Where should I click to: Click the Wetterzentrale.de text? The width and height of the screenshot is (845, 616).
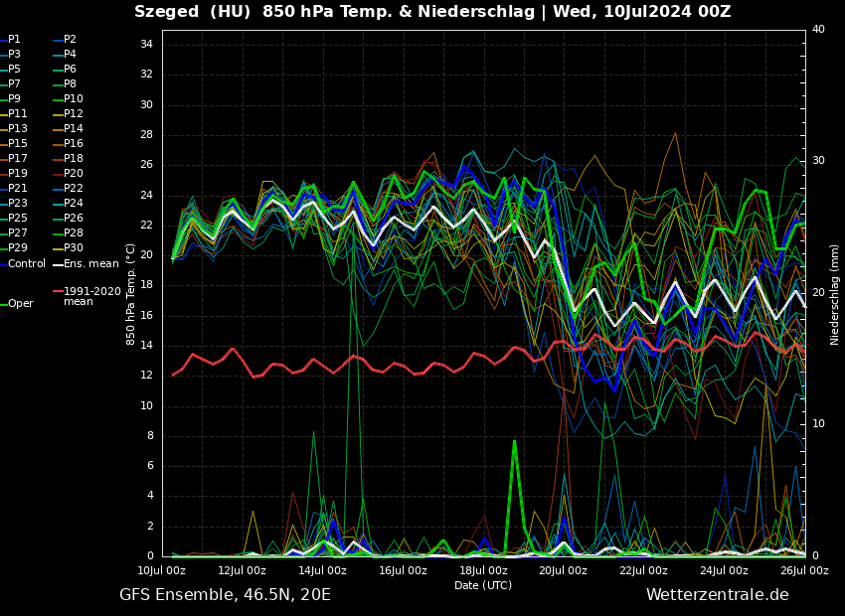tap(717, 595)
